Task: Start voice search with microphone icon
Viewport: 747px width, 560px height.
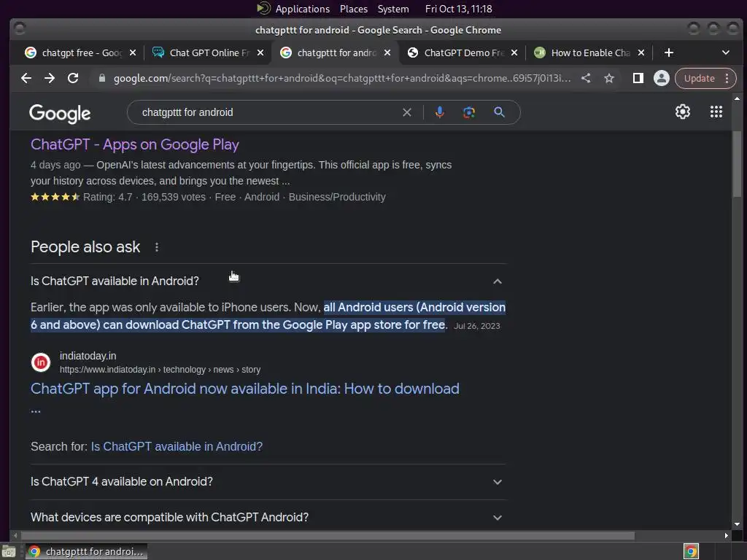Action: [x=440, y=112]
